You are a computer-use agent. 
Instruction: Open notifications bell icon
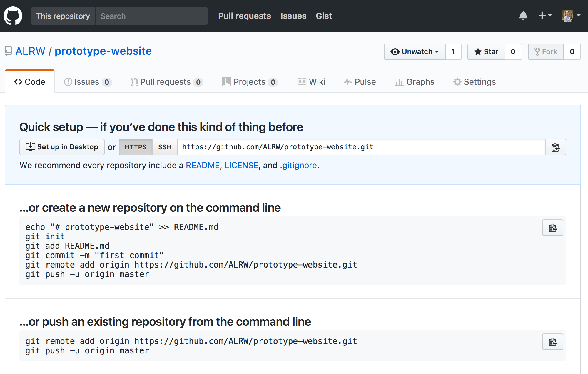(523, 16)
